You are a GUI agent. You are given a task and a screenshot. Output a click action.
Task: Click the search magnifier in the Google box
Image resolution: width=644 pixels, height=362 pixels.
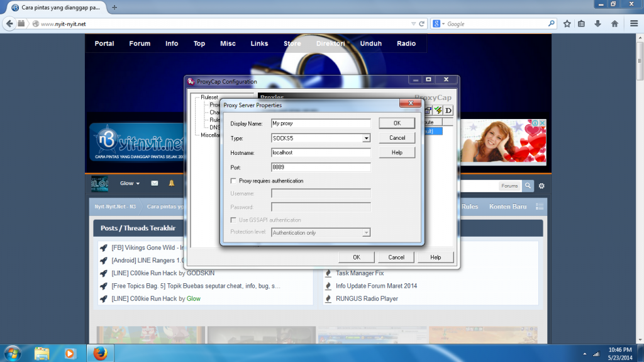coord(551,24)
